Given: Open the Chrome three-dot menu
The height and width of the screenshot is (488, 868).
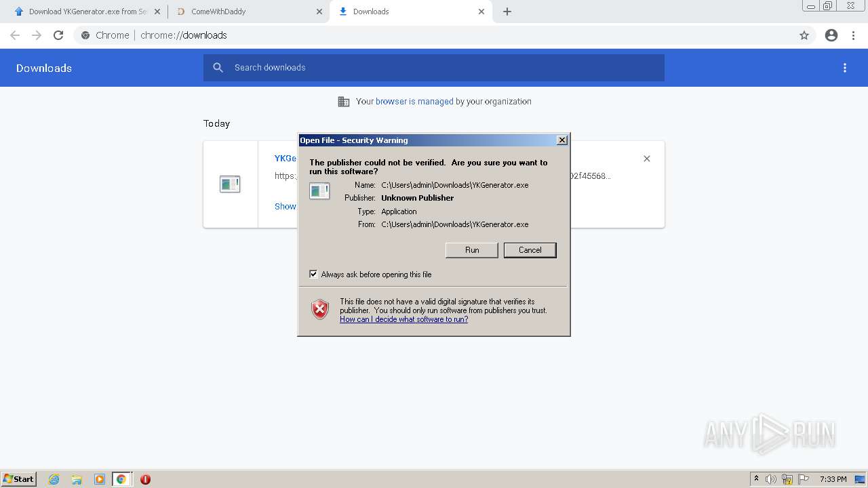Looking at the screenshot, I should [x=854, y=35].
